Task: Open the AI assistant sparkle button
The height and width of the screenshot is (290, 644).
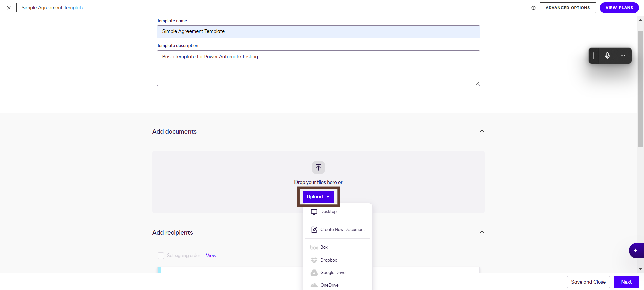Action: click(635, 250)
